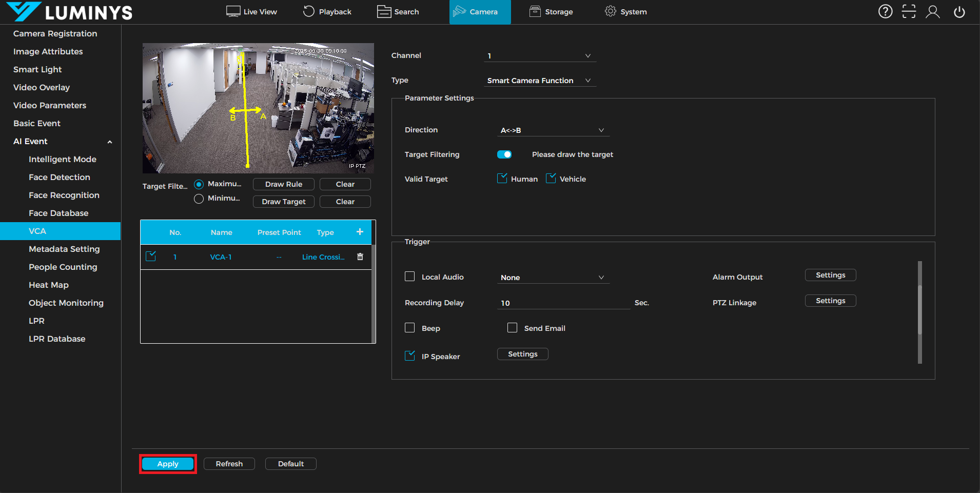The height and width of the screenshot is (493, 980).
Task: Click the power logout icon
Action: 959,11
